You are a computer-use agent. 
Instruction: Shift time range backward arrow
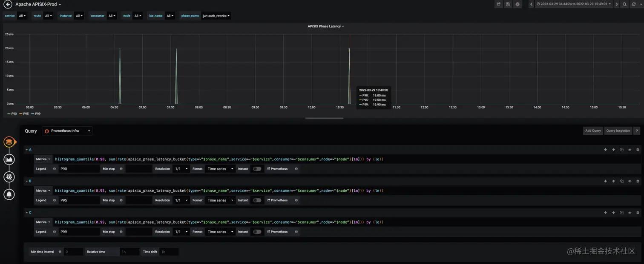click(x=531, y=4)
